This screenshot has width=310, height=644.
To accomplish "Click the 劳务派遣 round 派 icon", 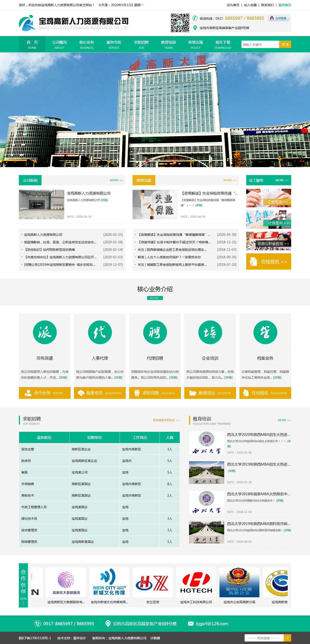I will [x=45, y=332].
